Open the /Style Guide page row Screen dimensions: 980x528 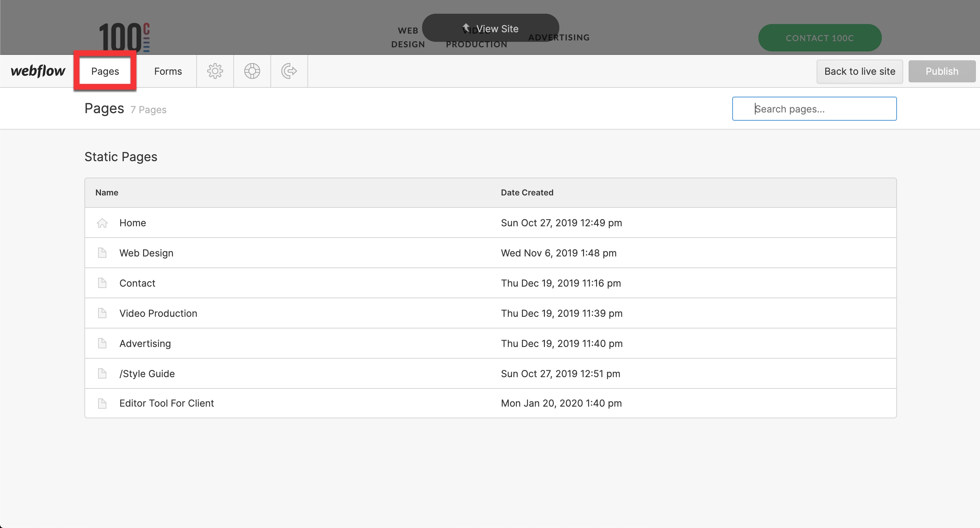pos(490,373)
